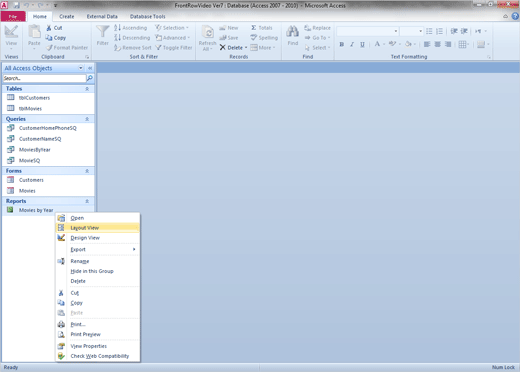520x372 pixels.
Task: Choose Design View in context menu
Action: click(97, 238)
